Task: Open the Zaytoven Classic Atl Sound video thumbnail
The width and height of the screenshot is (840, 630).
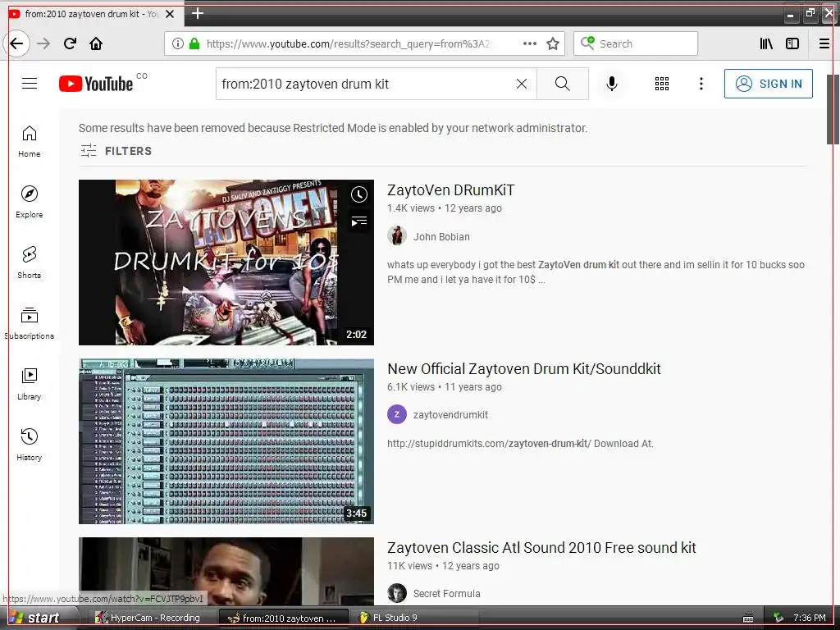Action: point(226,572)
